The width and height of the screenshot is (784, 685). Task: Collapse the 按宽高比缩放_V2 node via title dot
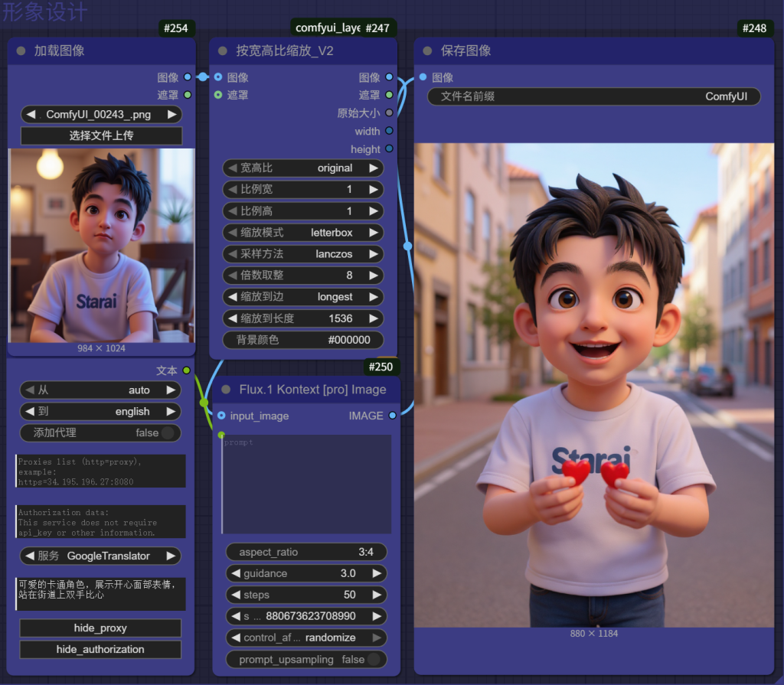223,51
